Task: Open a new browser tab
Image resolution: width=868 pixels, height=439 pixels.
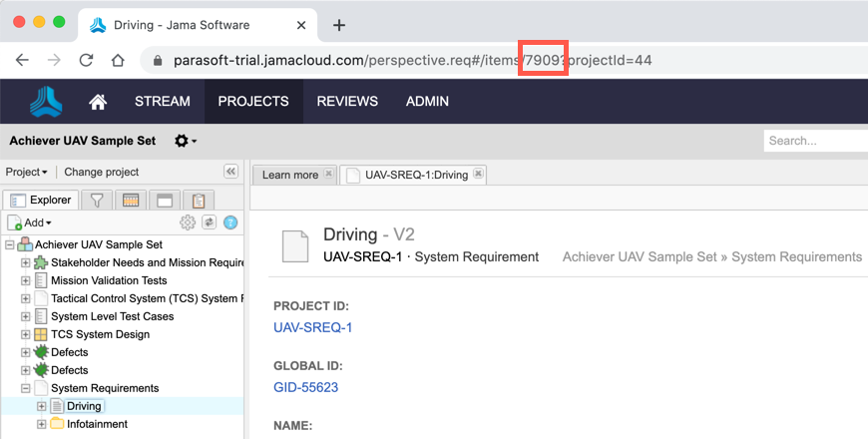Action: click(339, 26)
